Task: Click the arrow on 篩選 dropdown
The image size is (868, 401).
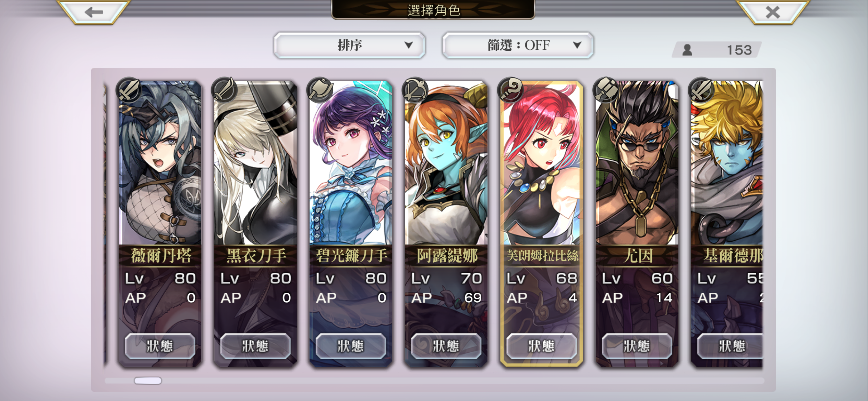Action: pos(577,45)
